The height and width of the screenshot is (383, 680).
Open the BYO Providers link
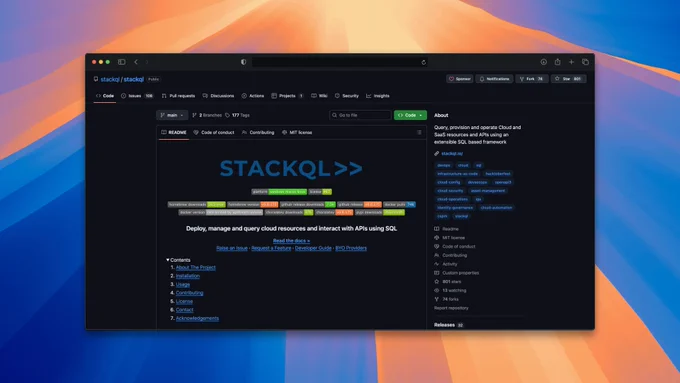tap(351, 248)
